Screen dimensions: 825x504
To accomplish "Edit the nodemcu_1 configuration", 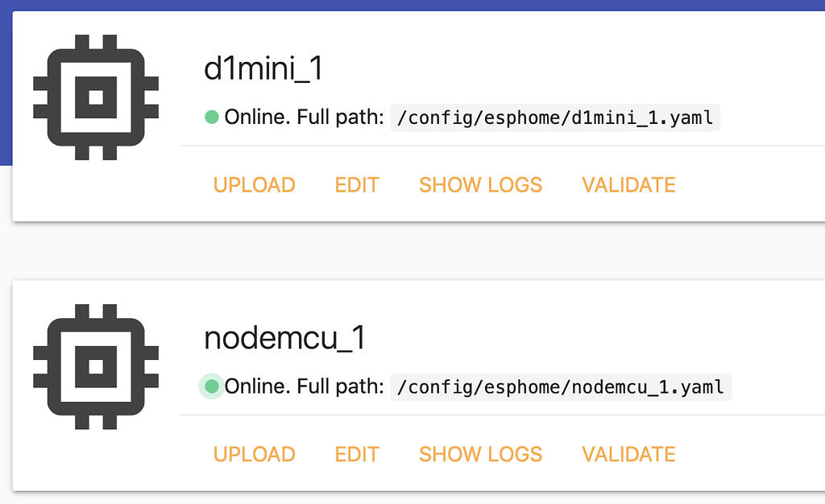I will coord(357,454).
